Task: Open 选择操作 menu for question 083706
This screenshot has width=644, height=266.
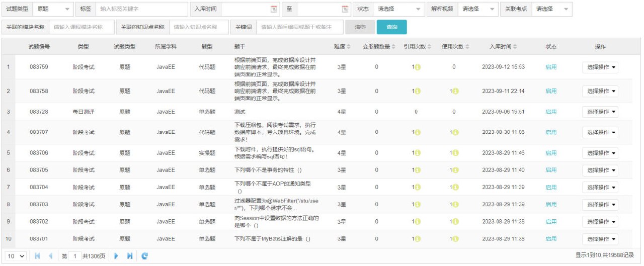Action: click(600, 153)
